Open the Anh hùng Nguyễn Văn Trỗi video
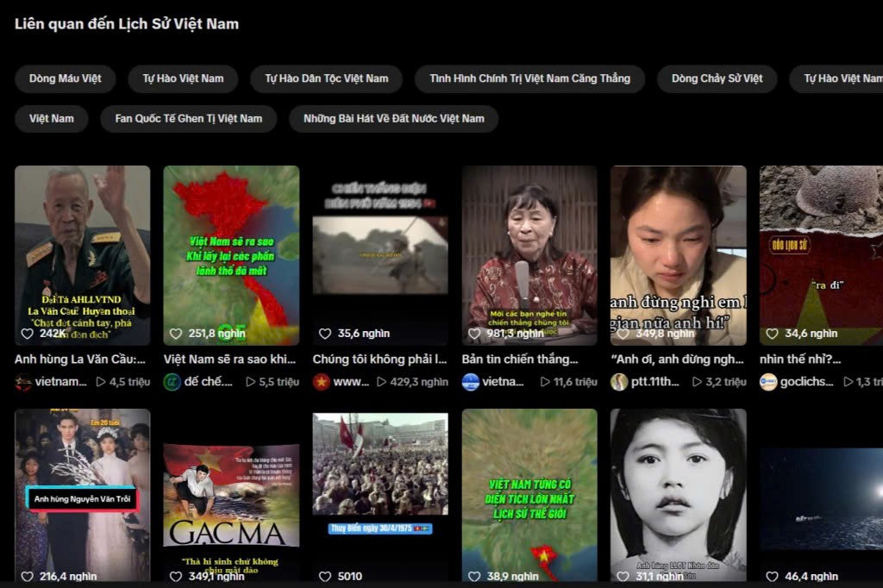The image size is (883, 588). pyautogui.click(x=82, y=496)
